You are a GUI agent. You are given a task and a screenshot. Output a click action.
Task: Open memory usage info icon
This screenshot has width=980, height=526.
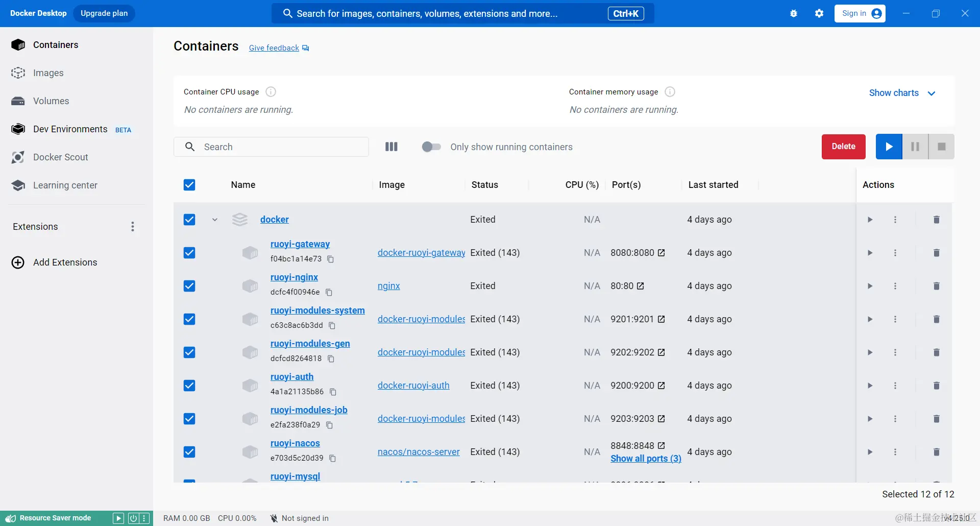click(670, 92)
